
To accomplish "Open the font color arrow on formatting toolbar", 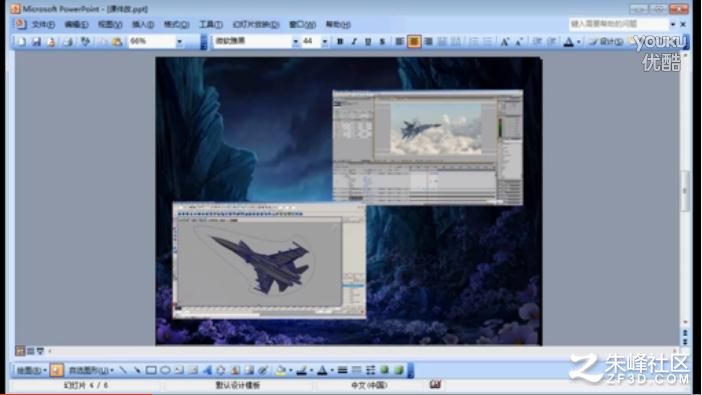I will (x=579, y=42).
